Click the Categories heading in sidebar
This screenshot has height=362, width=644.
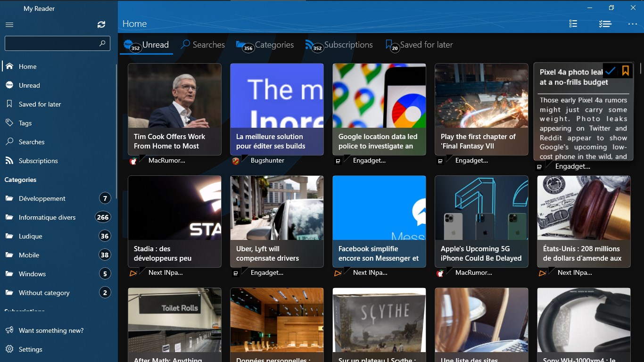click(20, 180)
